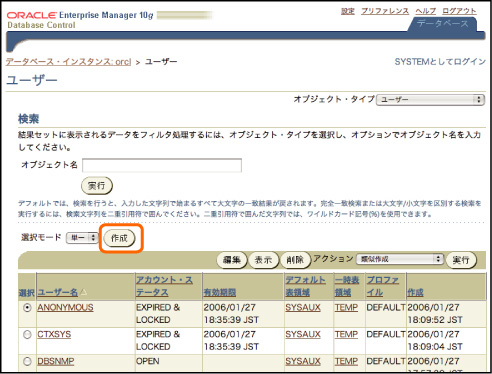The height and width of the screenshot is (374, 492).
Task: Select the DBSNMP user radio button
Action: pos(27,361)
